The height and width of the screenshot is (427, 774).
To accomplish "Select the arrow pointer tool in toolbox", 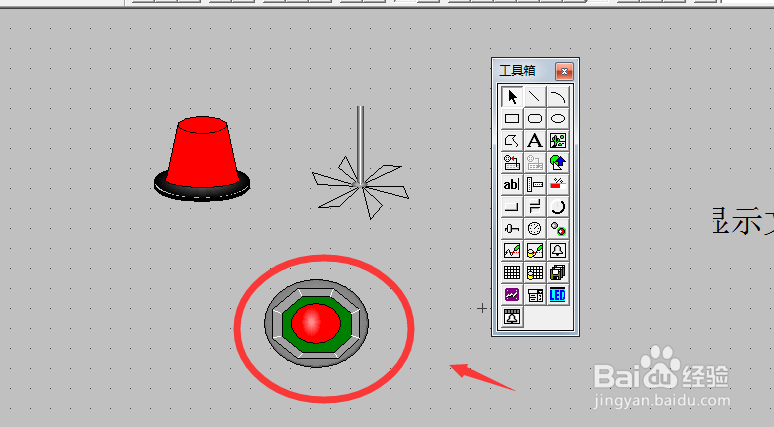I will coord(512,96).
